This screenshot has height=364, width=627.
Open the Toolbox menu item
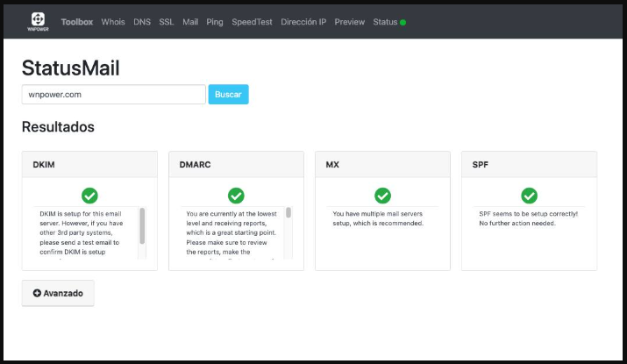point(77,22)
